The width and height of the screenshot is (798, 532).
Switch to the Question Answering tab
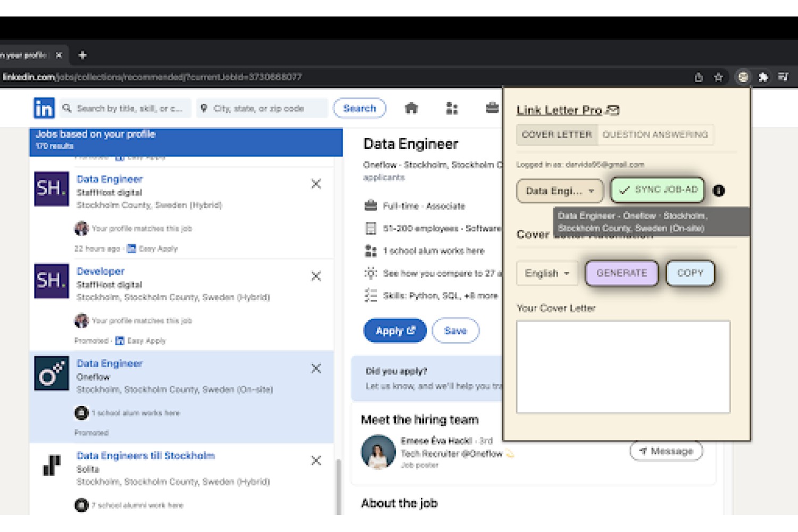pyautogui.click(x=655, y=135)
